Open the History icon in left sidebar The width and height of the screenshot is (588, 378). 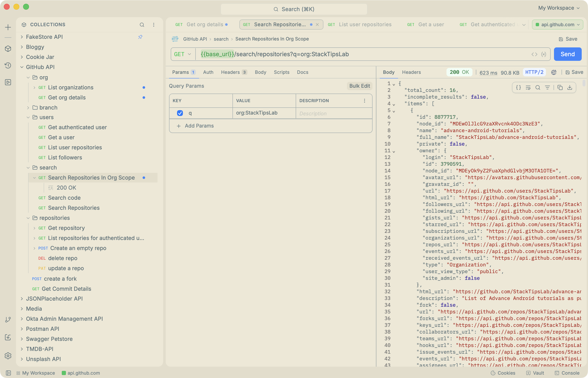click(8, 65)
